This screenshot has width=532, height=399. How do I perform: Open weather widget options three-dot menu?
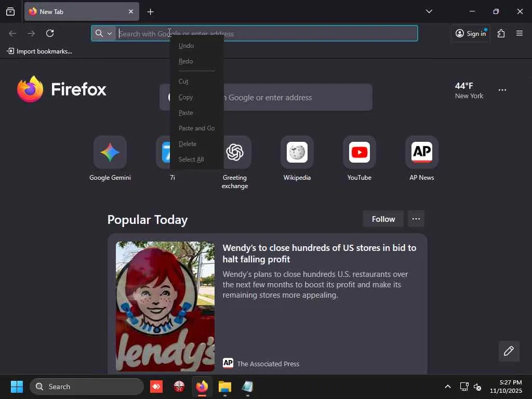point(502,90)
